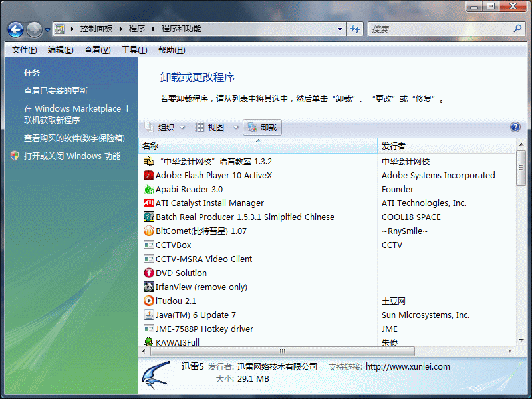Click the greyed Forward arrow button
This screenshot has height=399, width=532.
(35, 29)
